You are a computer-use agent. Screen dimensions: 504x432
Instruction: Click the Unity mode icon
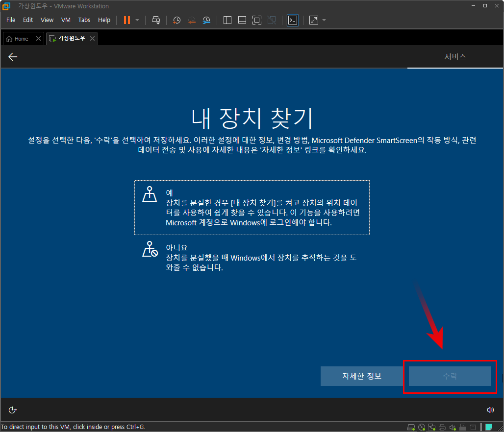tap(272, 20)
